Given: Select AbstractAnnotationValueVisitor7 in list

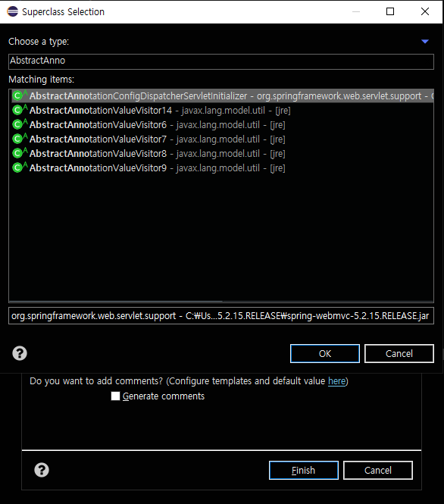Looking at the screenshot, I should [x=222, y=139].
